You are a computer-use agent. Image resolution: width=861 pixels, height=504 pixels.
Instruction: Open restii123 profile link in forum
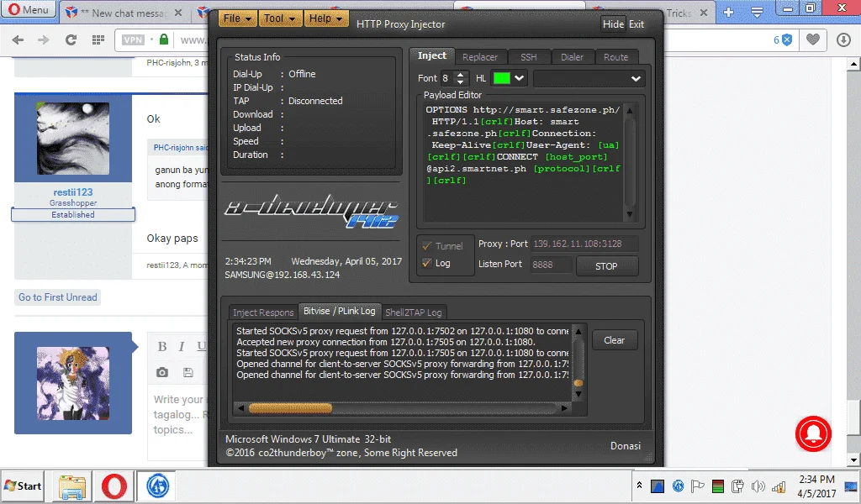73,192
